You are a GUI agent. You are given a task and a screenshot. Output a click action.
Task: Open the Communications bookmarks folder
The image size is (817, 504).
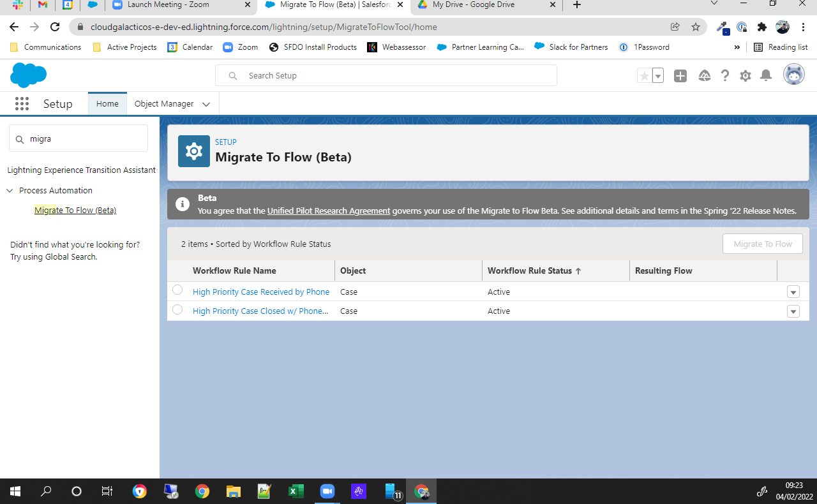[x=46, y=47]
